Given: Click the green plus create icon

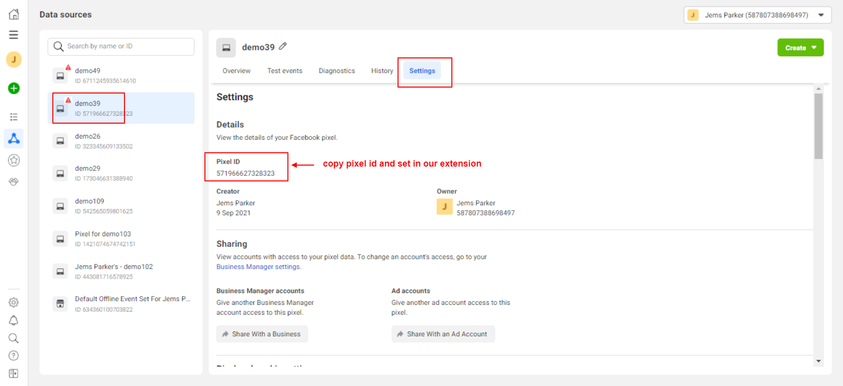Looking at the screenshot, I should (14, 88).
